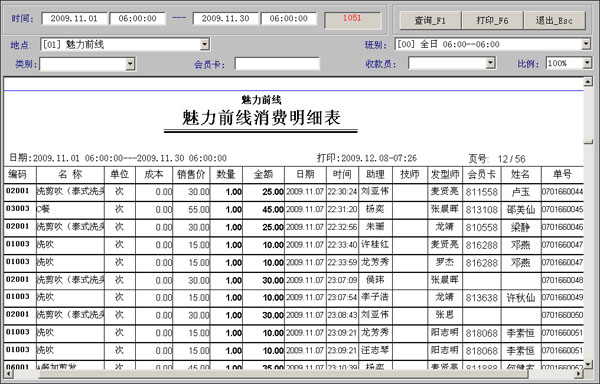Click the 会员卡 member card input field

tap(277, 64)
